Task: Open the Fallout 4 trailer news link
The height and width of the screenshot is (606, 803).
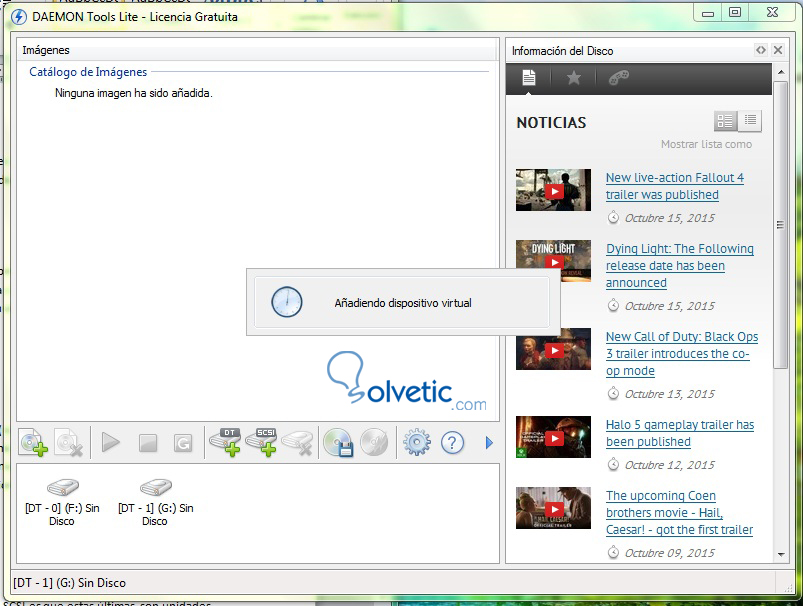Action: click(674, 186)
